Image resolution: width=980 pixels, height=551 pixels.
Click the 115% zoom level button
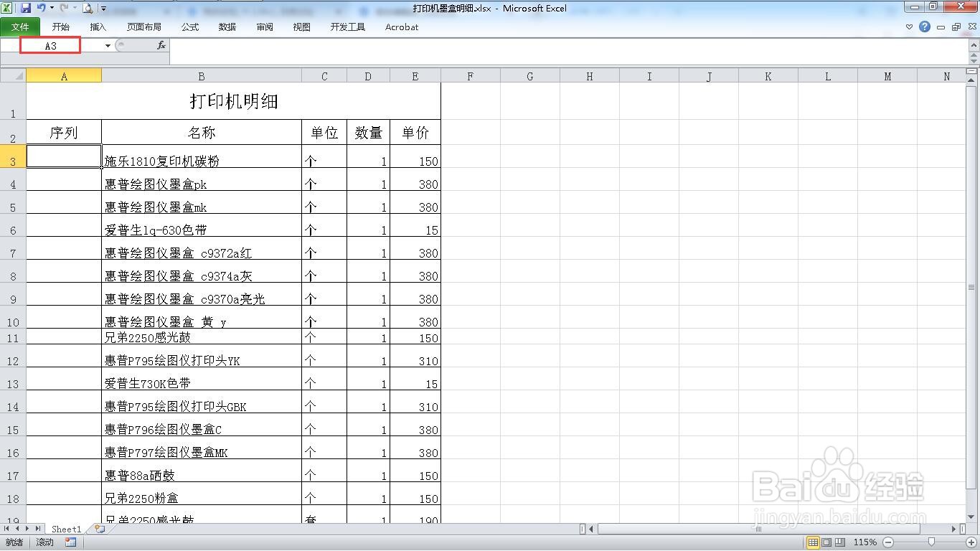click(x=864, y=542)
